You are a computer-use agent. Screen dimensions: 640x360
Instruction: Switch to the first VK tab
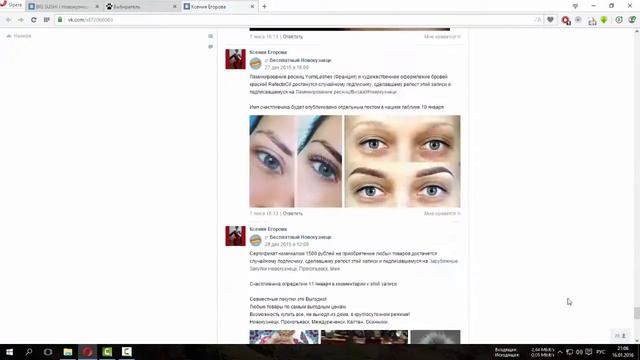click(61, 7)
